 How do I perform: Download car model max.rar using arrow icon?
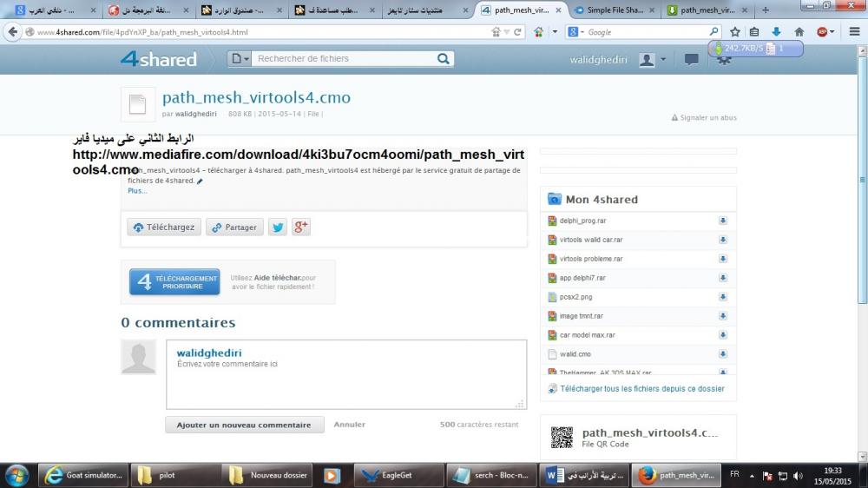(722, 335)
